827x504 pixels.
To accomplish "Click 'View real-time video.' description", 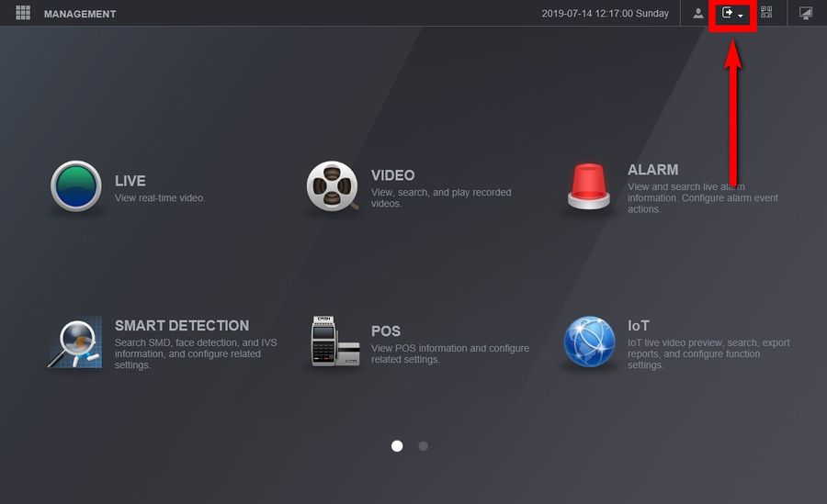I will (x=160, y=198).
